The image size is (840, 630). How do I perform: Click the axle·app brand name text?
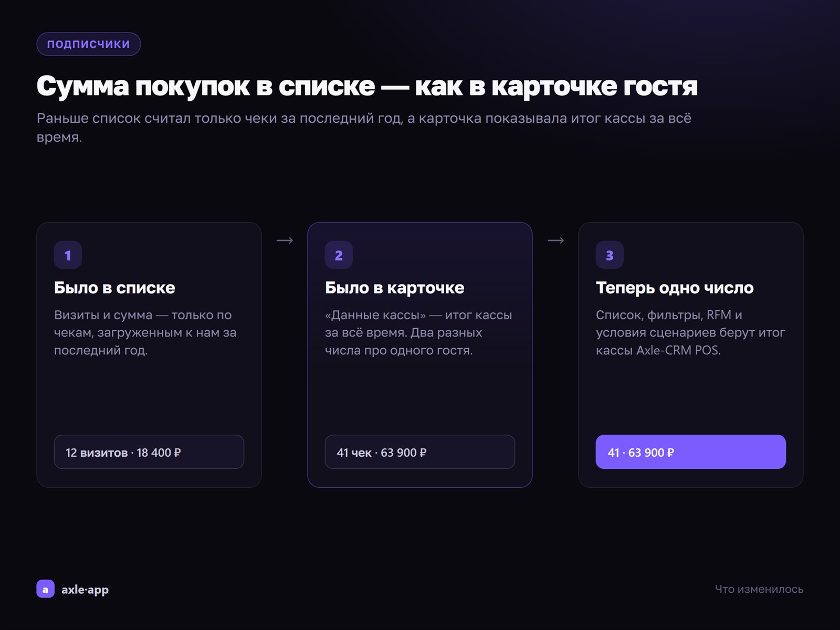tap(85, 590)
